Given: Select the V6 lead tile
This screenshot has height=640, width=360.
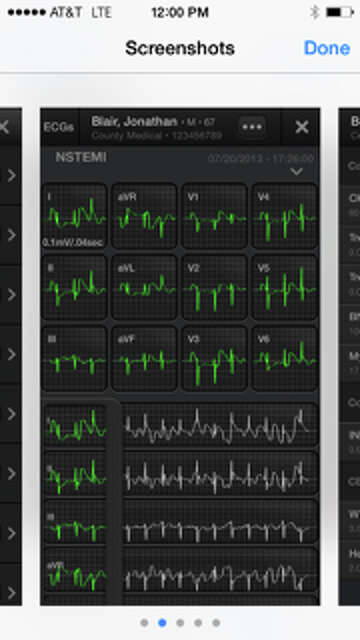Looking at the screenshot, I should point(285,358).
